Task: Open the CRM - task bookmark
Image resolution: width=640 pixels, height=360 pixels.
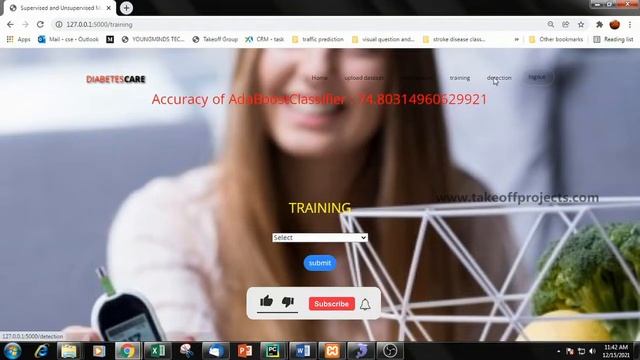Action: 264,39
